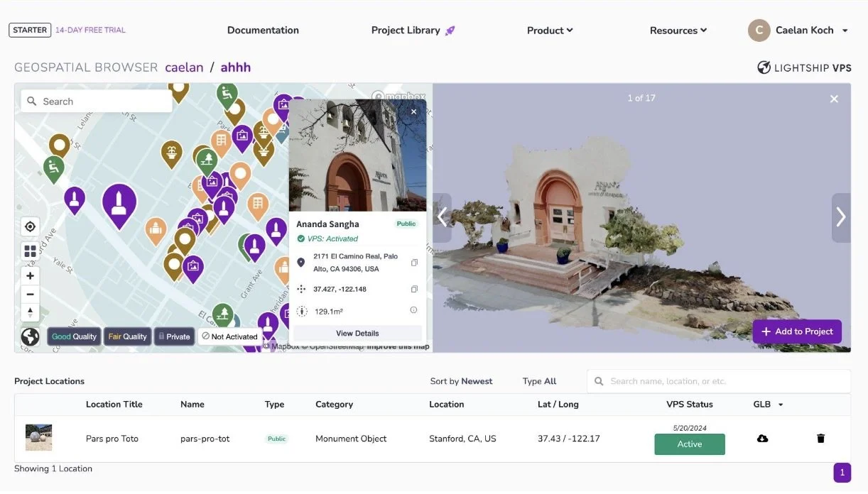The width and height of the screenshot is (868, 494).
Task: Open Pars pro Toto thumbnail image
Action: [39, 438]
